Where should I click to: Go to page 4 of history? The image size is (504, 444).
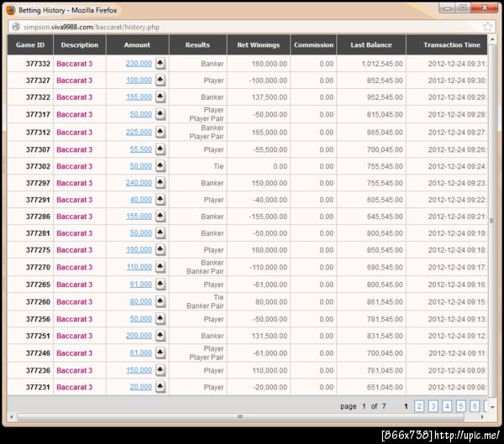[x=447, y=406]
